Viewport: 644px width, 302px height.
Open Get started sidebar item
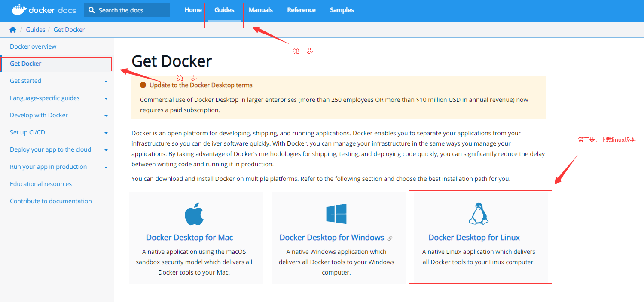[25, 81]
